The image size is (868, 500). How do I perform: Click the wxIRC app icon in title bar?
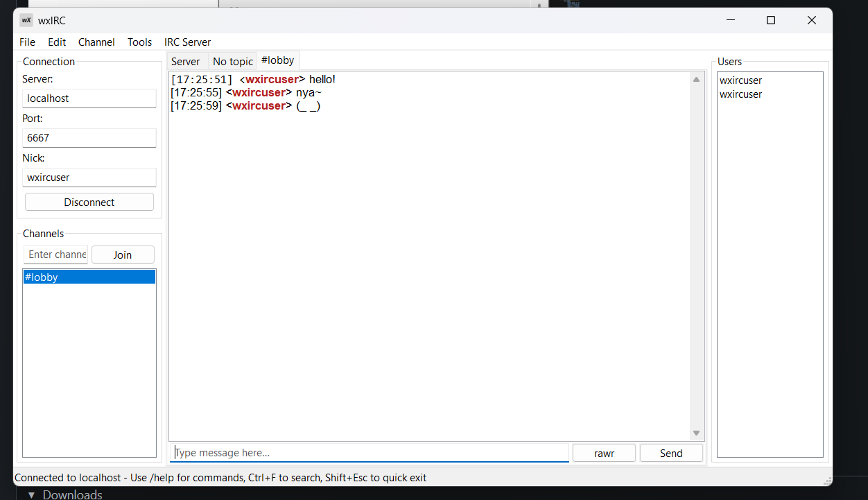[x=26, y=20]
